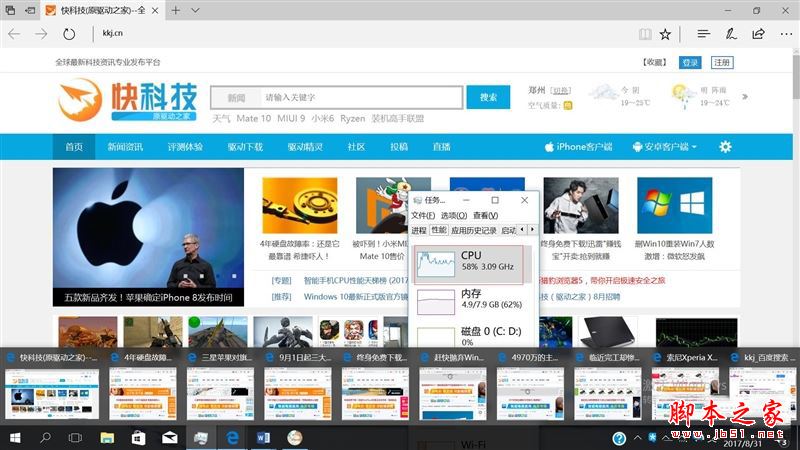The width and height of the screenshot is (800, 450).
Task: Open Microsoft Store from taskbar
Action: tap(138, 438)
